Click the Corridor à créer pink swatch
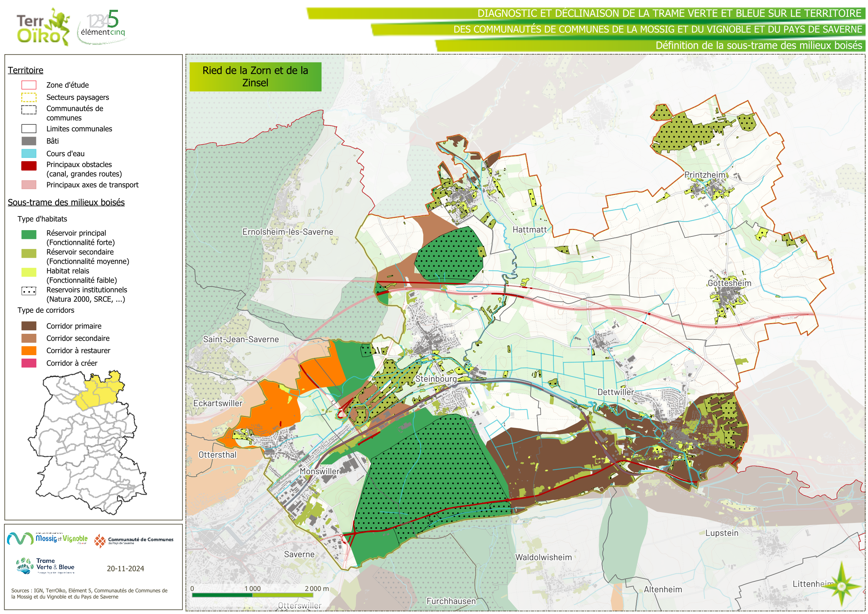This screenshot has width=868, height=614. click(x=29, y=363)
